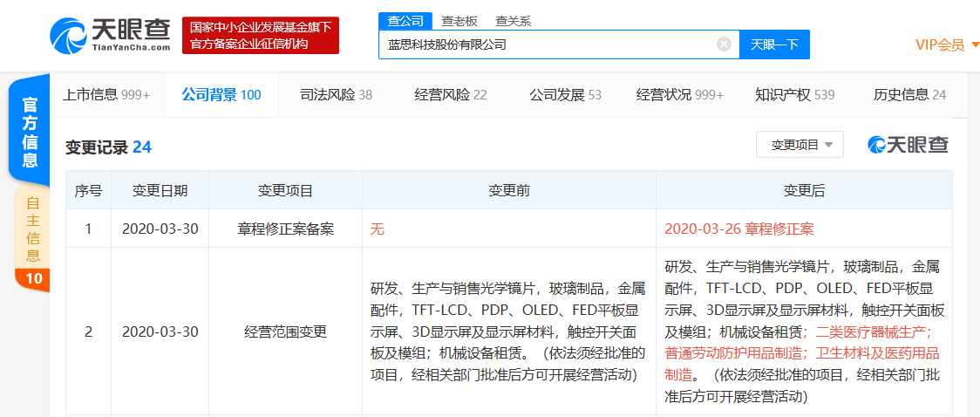Viewport: 980px width, 417px height.
Task: Click the 二类医疗器械生产 red text
Action: [x=869, y=332]
